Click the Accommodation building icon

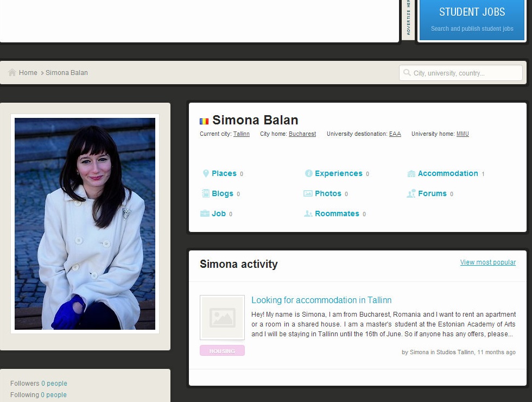tap(411, 174)
